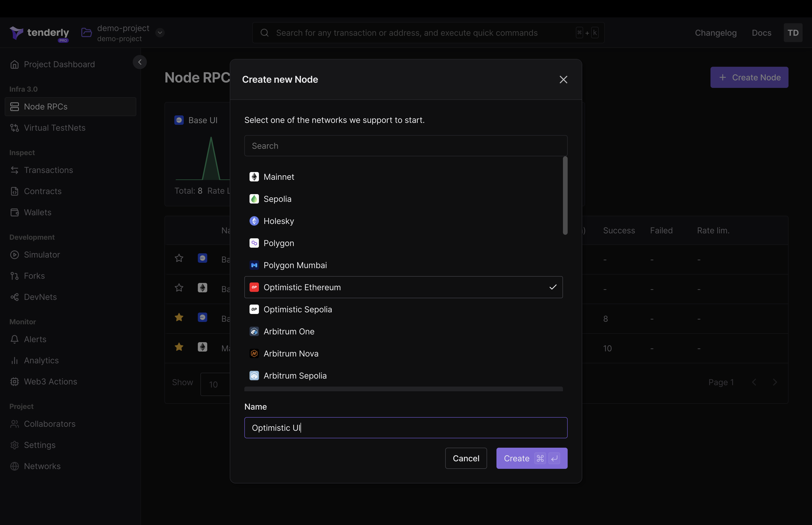Select the Polygon network
The height and width of the screenshot is (525, 812).
(x=403, y=243)
